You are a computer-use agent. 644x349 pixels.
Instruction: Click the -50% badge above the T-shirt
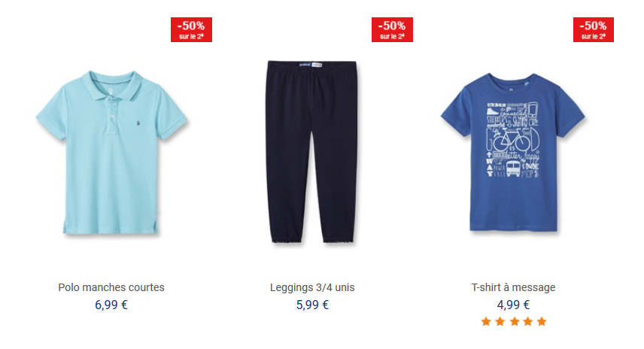(x=594, y=29)
